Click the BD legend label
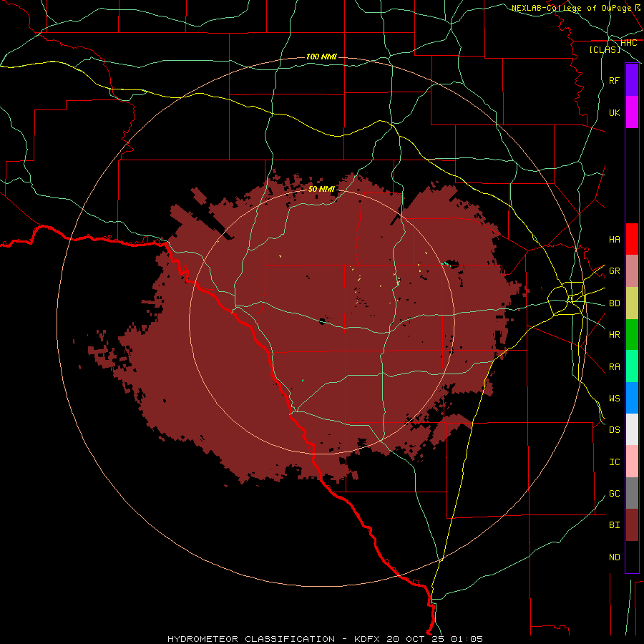The width and height of the screenshot is (644, 644). tap(614, 303)
